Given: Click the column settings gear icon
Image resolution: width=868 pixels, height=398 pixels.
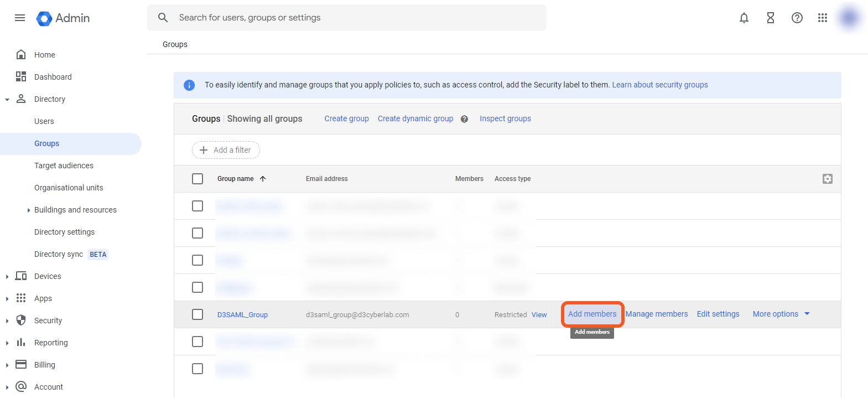Looking at the screenshot, I should (x=827, y=179).
